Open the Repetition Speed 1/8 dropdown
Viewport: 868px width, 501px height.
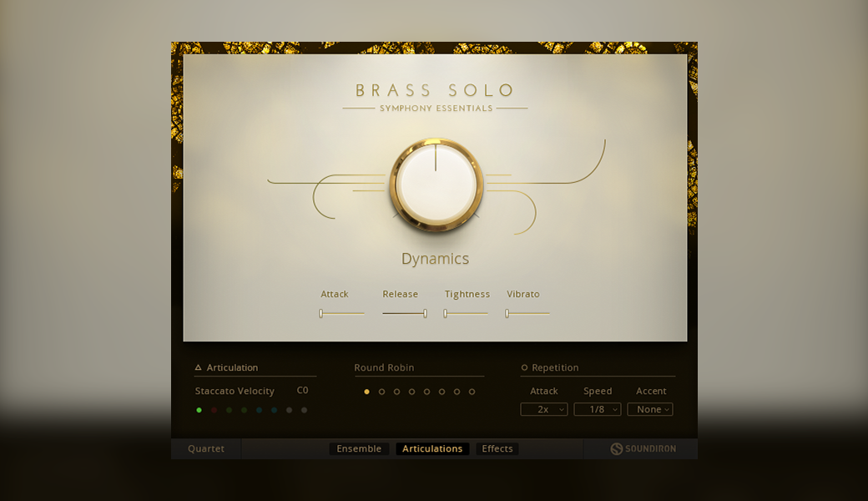pyautogui.click(x=598, y=410)
